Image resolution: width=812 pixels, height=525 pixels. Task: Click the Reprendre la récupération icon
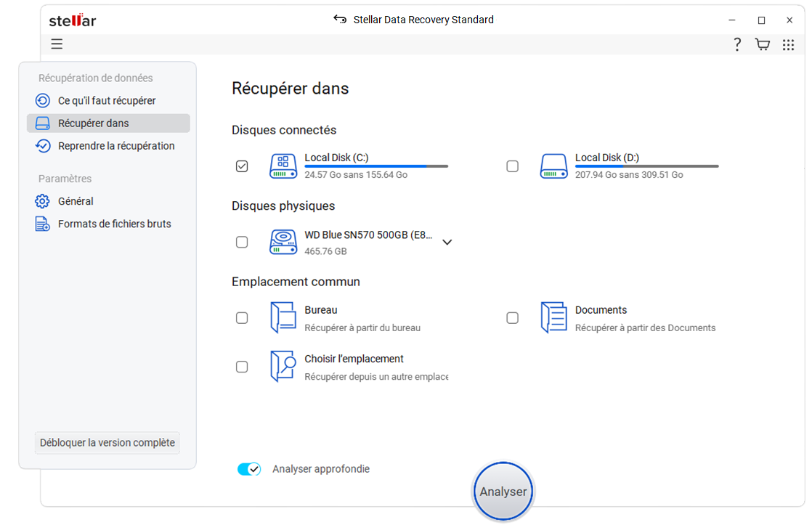click(x=42, y=146)
